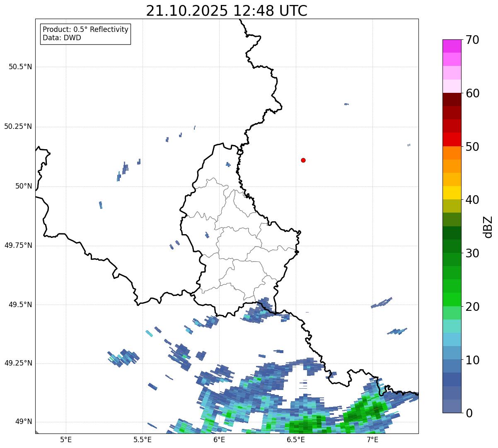Screen dimensions: 498x448
Task: Pick the bright green colorbar segment above 20
Action: tap(452, 299)
